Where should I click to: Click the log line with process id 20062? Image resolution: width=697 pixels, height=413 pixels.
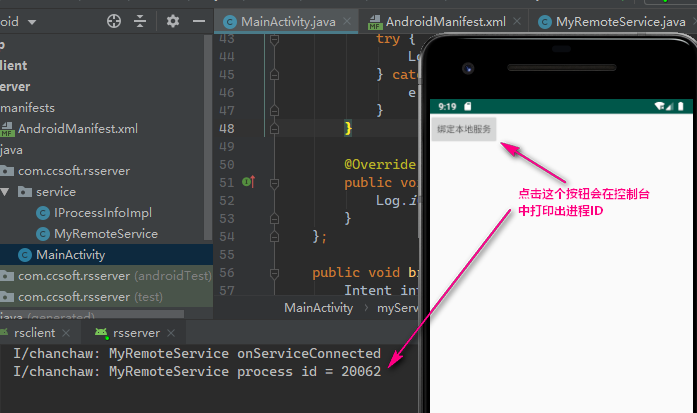pos(197,372)
